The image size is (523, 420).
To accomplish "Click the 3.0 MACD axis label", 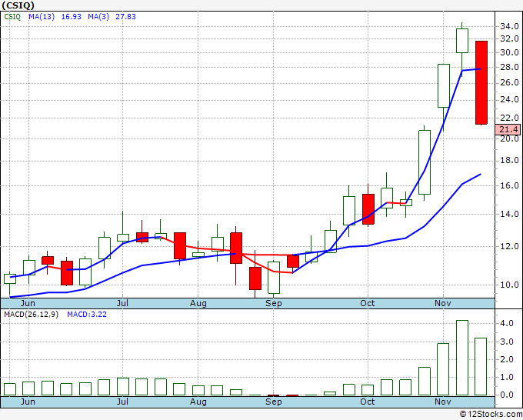I will pyautogui.click(x=506, y=342).
